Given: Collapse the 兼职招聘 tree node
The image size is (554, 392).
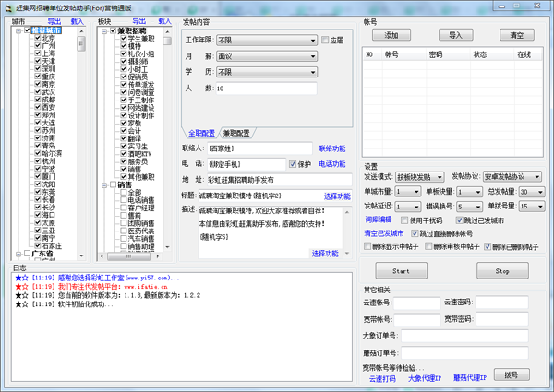Looking at the screenshot, I should (x=104, y=31).
